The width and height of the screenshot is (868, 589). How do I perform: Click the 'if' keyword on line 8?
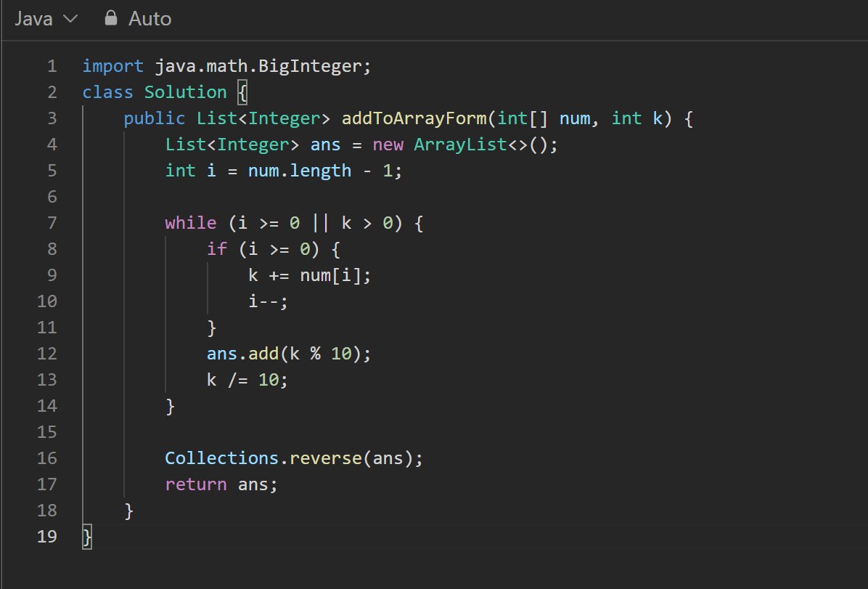point(217,249)
